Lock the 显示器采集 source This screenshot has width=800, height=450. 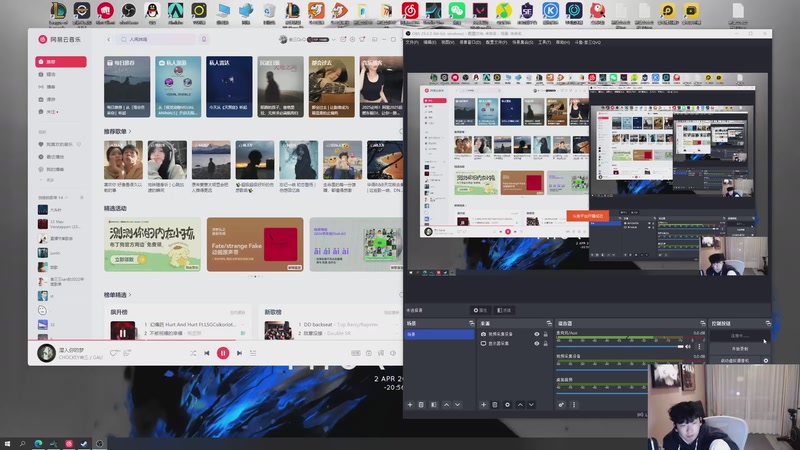(x=545, y=343)
